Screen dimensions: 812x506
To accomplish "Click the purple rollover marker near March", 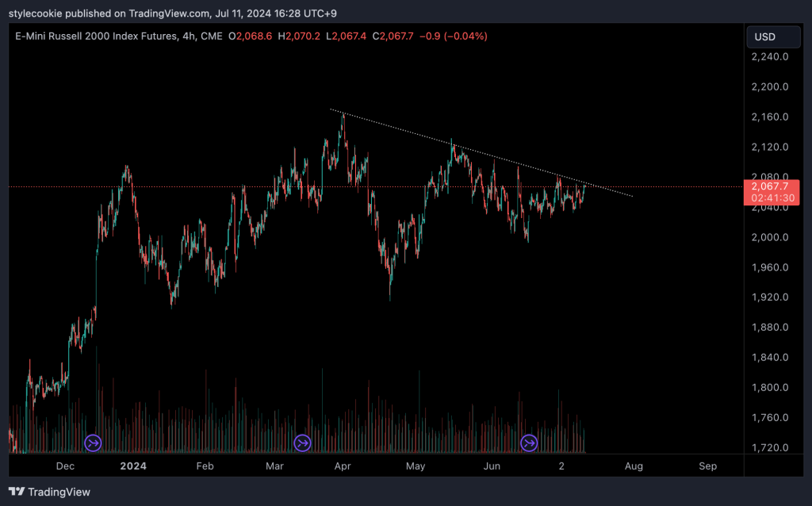I will pos(302,443).
